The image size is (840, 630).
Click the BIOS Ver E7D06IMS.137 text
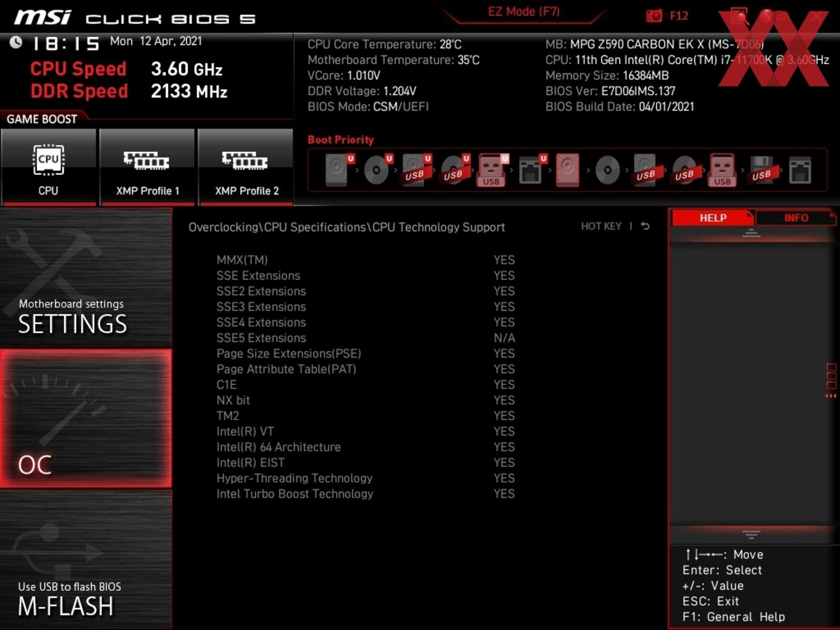[610, 91]
